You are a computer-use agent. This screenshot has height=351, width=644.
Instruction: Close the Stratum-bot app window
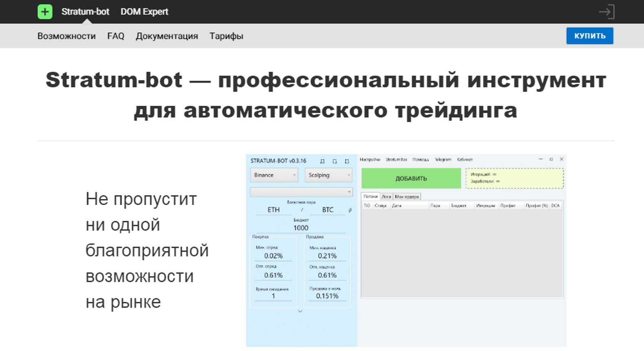(561, 159)
